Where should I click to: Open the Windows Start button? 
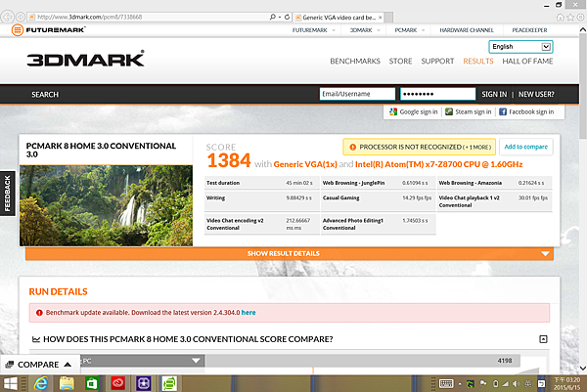(x=10, y=383)
